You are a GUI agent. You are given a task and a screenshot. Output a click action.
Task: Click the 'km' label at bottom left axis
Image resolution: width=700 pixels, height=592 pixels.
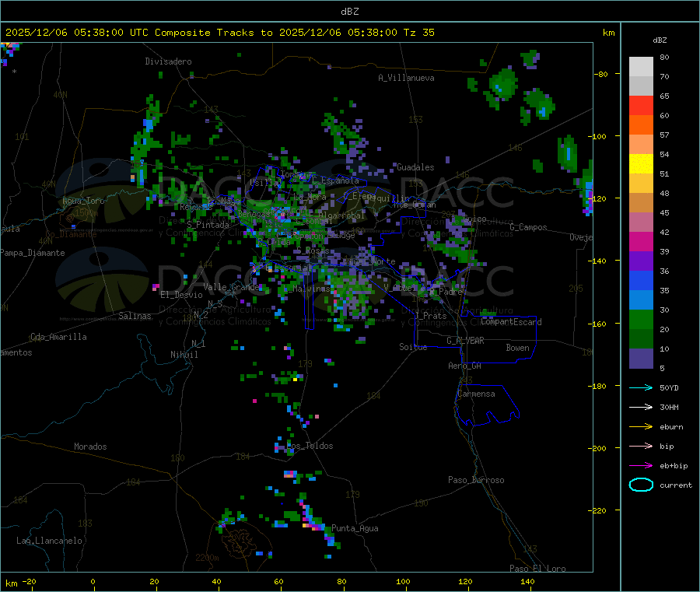(11, 583)
